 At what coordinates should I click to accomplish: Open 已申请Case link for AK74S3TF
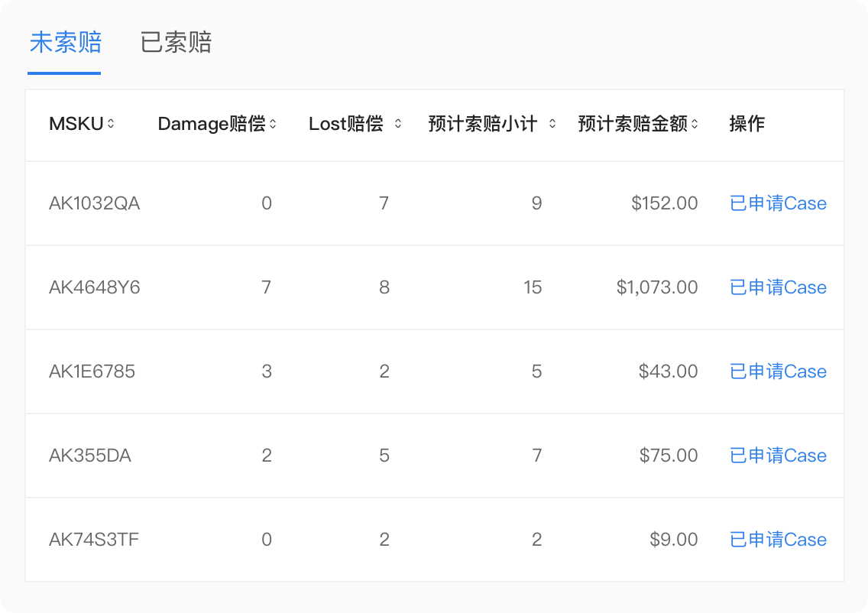point(778,540)
